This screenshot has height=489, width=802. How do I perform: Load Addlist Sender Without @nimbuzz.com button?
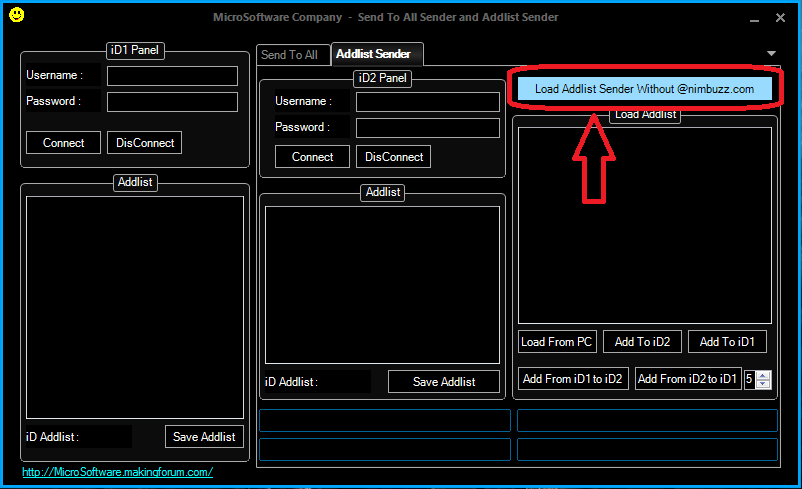click(x=644, y=89)
